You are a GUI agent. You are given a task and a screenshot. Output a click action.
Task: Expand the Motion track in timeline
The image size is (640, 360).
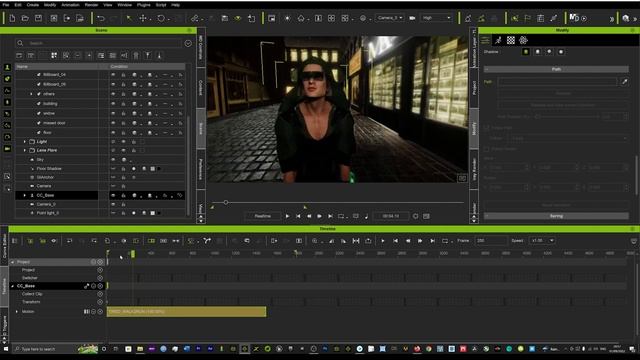[x=17, y=311]
